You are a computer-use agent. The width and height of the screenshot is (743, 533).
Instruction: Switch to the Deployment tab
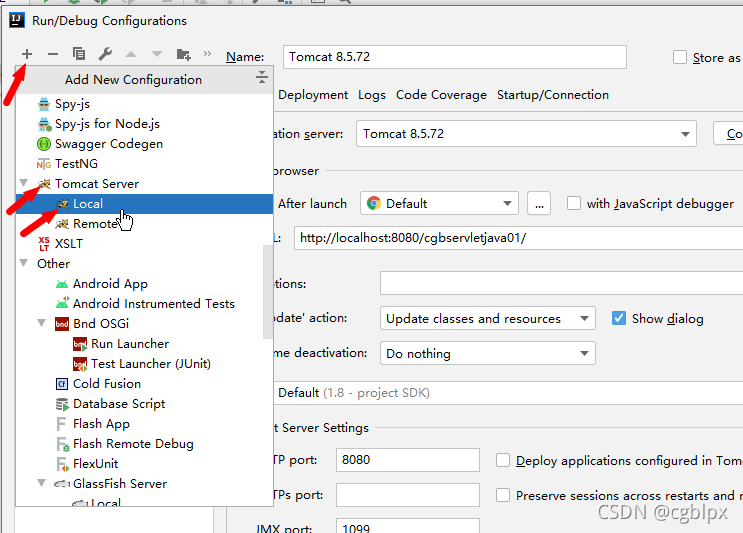point(313,95)
